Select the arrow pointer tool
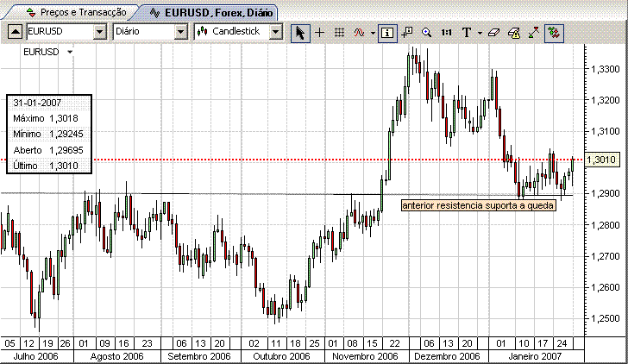 (x=300, y=33)
